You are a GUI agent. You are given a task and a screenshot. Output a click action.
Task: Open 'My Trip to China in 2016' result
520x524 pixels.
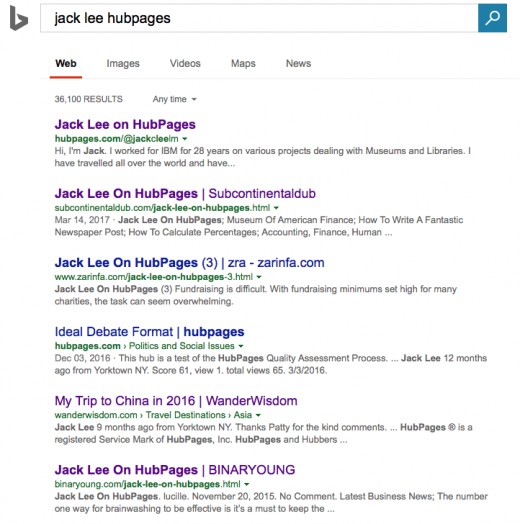click(176, 401)
